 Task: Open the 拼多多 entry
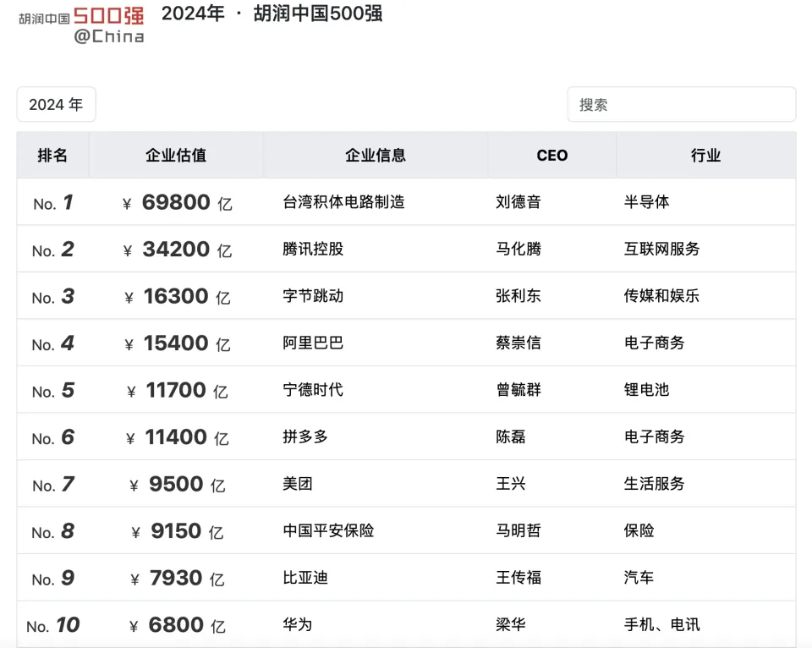coord(305,437)
